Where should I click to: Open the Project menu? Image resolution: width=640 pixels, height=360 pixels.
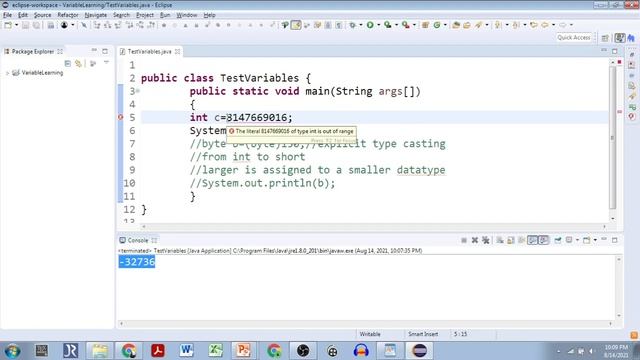(145, 15)
